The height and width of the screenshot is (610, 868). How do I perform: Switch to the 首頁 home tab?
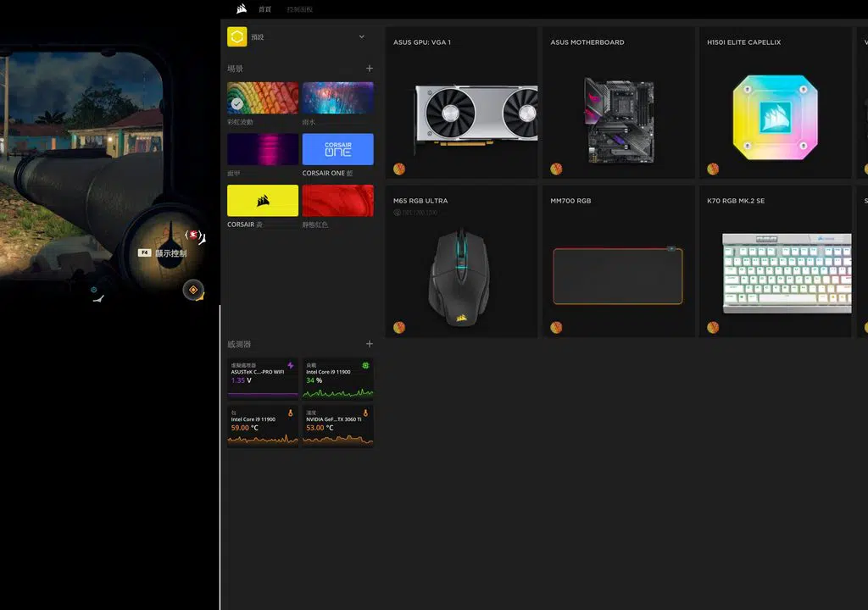(x=265, y=9)
